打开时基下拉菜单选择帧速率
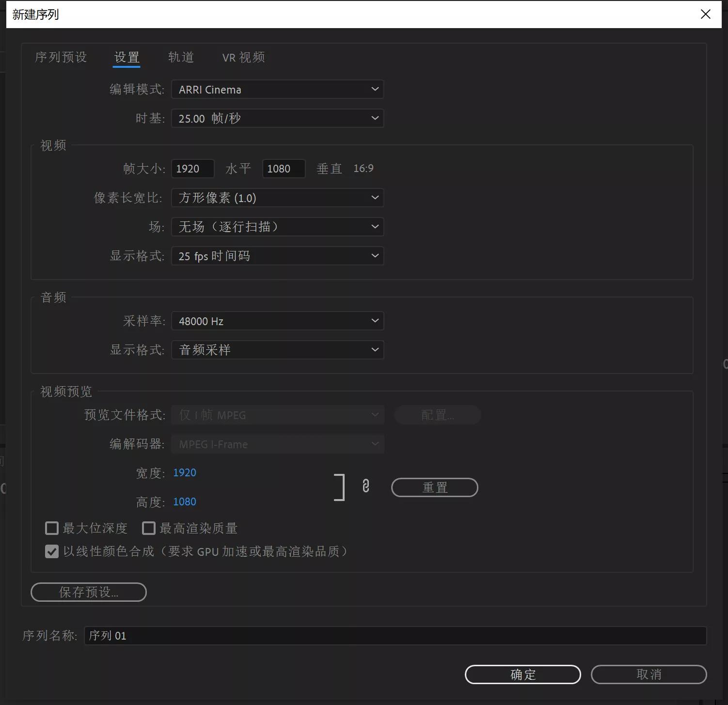 (x=277, y=118)
